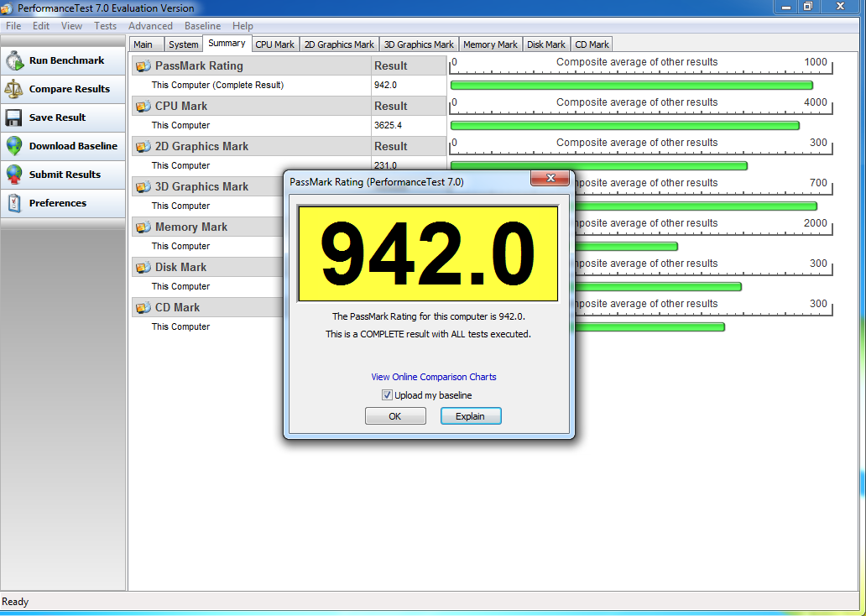Click the Disk Mark green result bar
The height and width of the screenshot is (616, 866).
tap(659, 287)
